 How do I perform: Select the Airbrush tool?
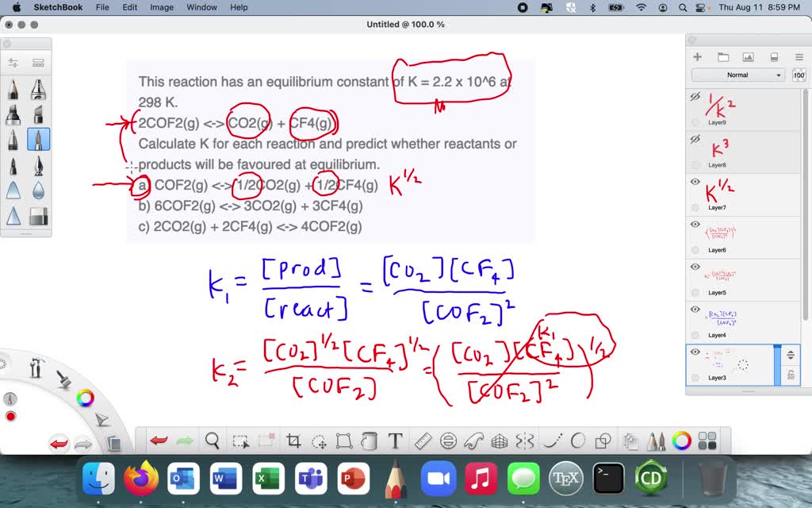(x=38, y=90)
